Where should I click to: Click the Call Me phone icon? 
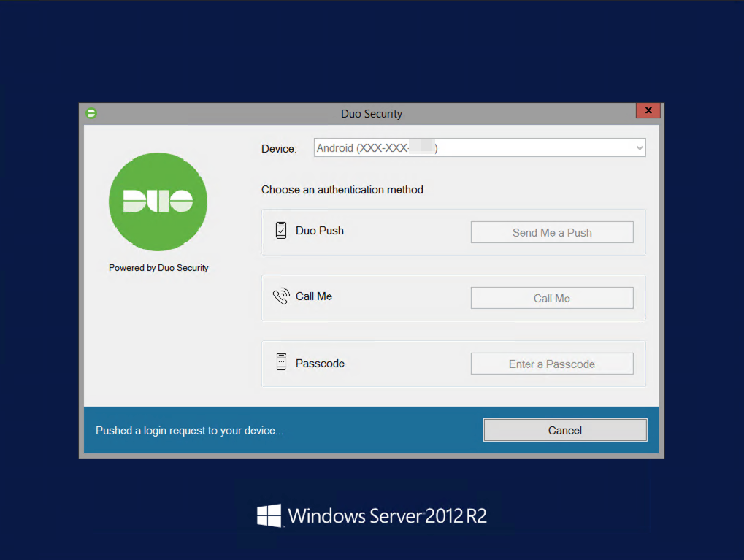(281, 296)
